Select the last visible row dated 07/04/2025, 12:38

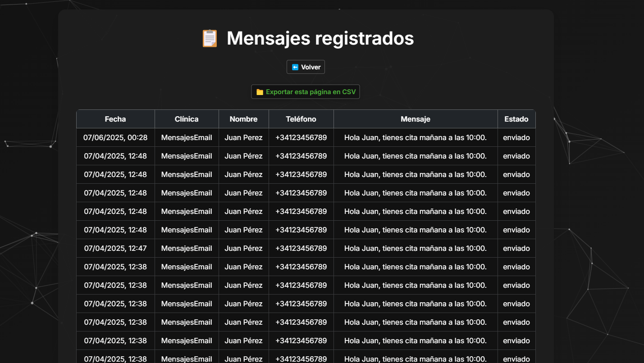pos(115,359)
